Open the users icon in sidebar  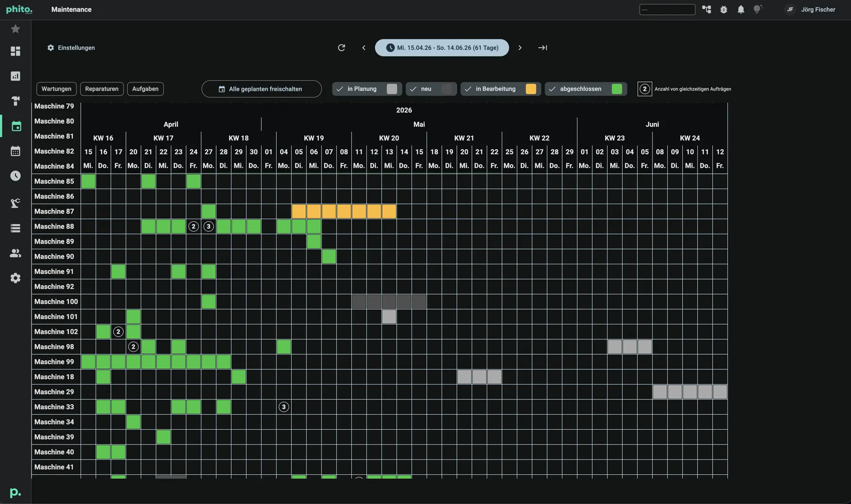click(16, 253)
